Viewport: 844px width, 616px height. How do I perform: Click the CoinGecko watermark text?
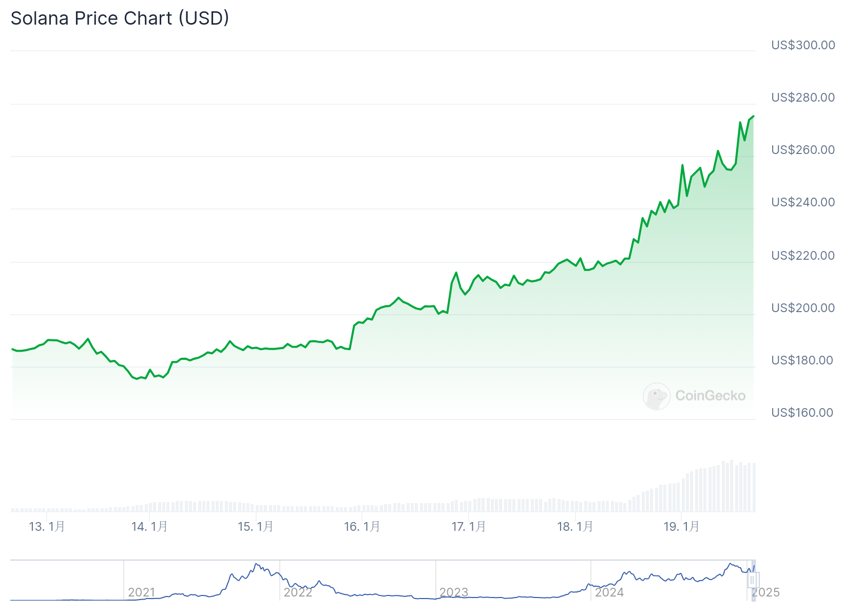(711, 396)
